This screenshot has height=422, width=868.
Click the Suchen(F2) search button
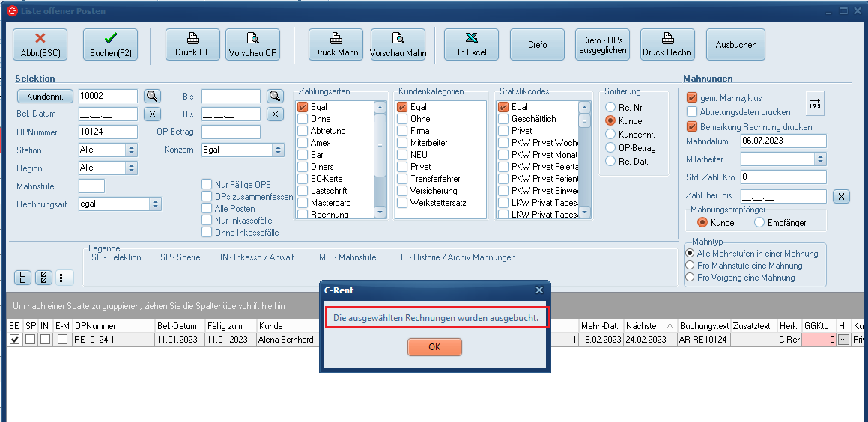110,45
